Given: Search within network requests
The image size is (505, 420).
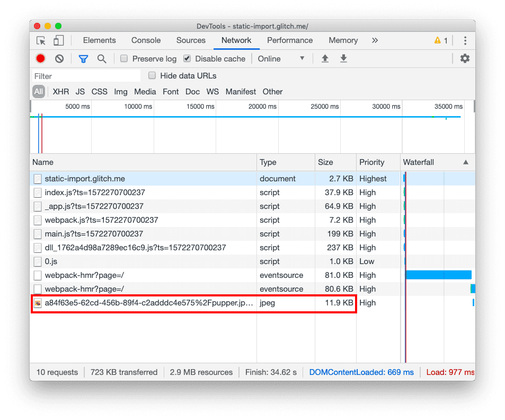Looking at the screenshot, I should [102, 58].
